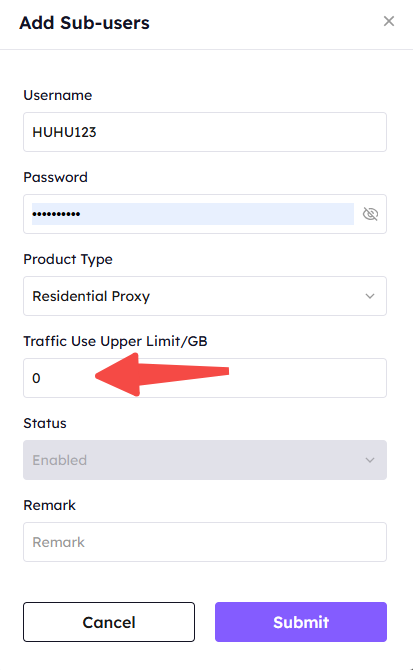
Task: Close the Add Sub-users dialog
Action: click(x=389, y=21)
